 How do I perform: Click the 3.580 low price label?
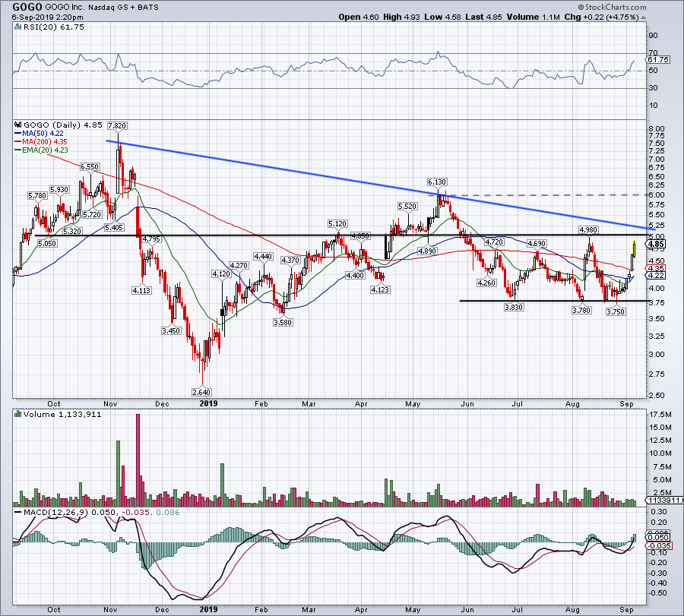[x=283, y=322]
